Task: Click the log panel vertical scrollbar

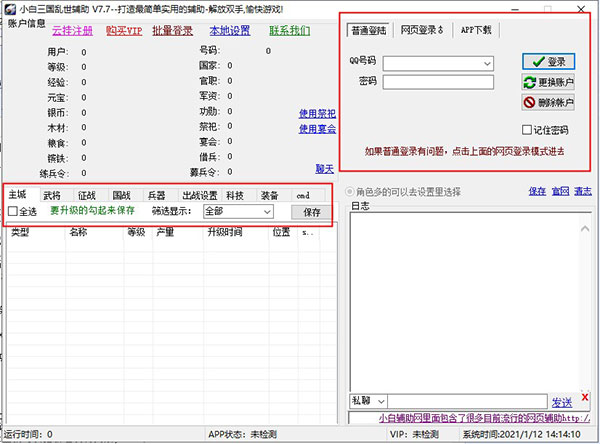Action: click(590, 300)
